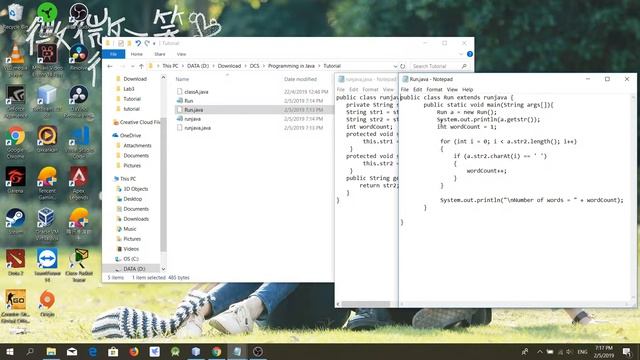The width and height of the screenshot is (640, 360).
Task: Launch Oracle VM VirtualBox desktop shortcut
Action: point(47,224)
